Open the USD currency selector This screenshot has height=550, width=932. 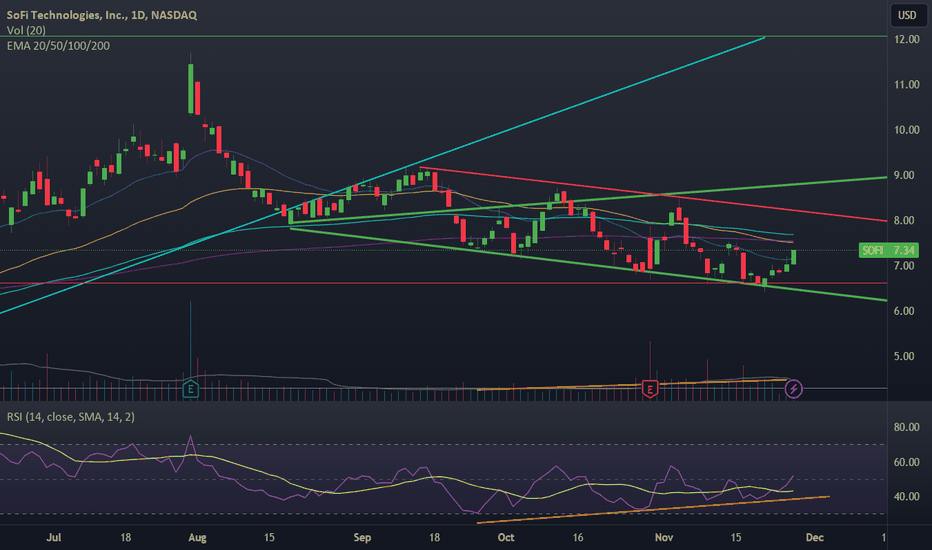[907, 15]
